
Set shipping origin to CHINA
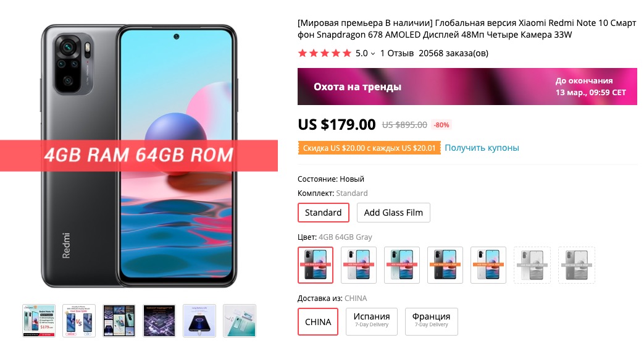click(x=318, y=321)
